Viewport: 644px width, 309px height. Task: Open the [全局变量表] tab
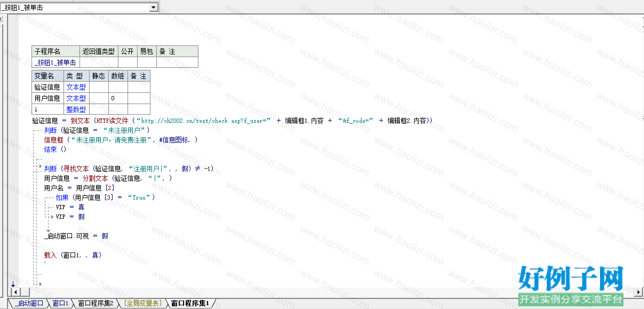click(143, 303)
